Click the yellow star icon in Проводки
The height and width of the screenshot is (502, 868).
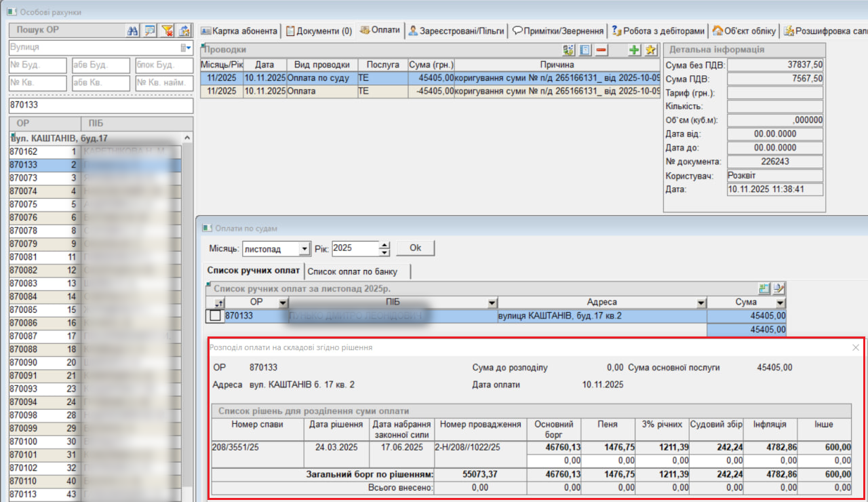651,50
